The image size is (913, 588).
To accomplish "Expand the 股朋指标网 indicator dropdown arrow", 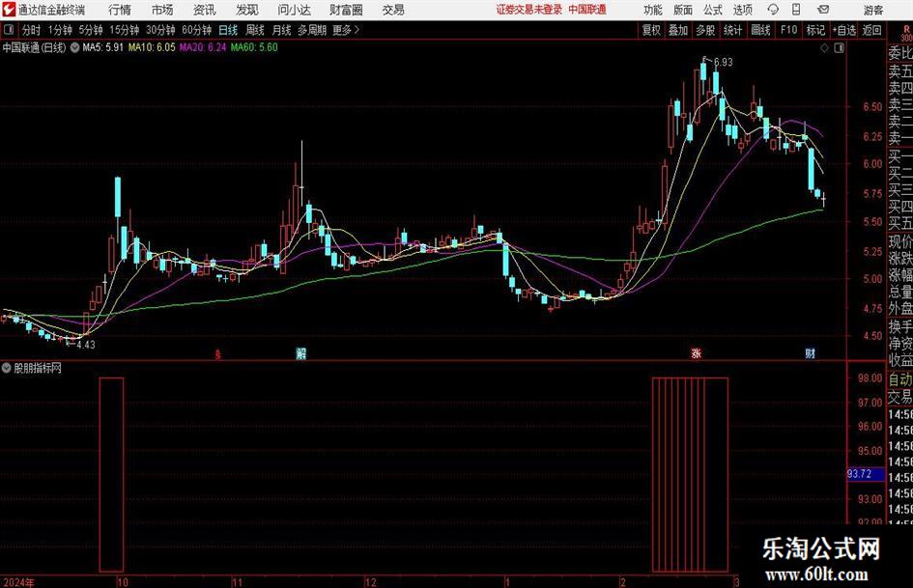I will coord(7,368).
